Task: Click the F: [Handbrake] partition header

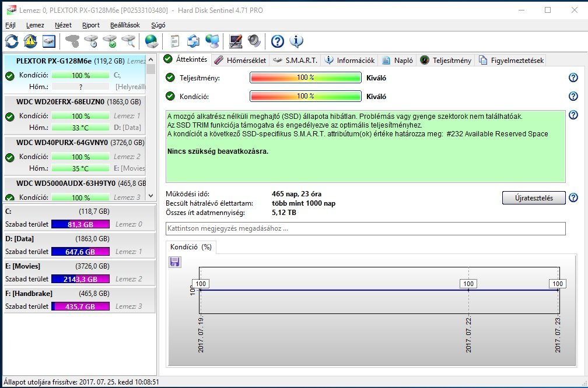Action: pos(57,293)
